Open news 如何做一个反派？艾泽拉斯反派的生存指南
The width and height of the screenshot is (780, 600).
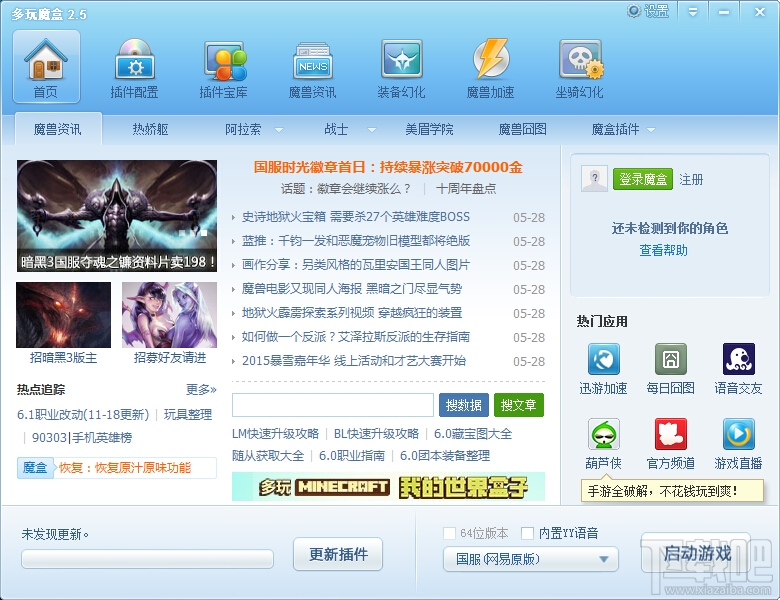[356, 337]
